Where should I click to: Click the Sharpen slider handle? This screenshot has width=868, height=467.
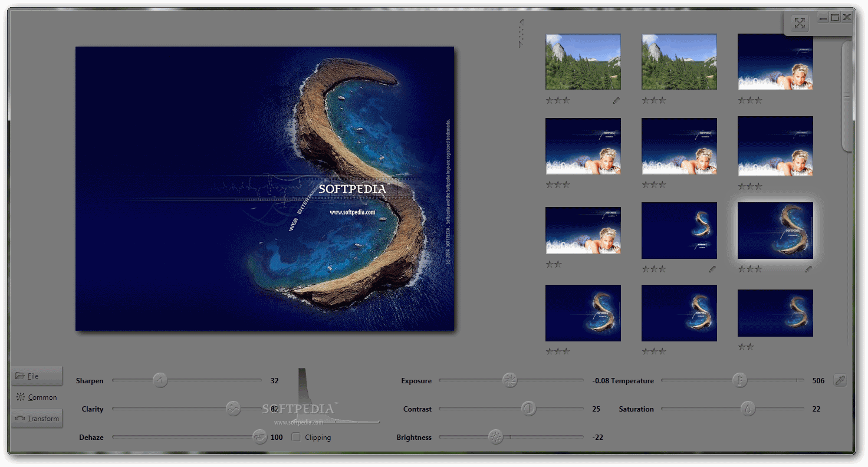point(160,381)
